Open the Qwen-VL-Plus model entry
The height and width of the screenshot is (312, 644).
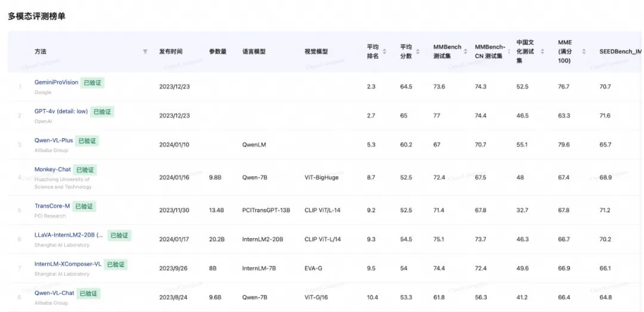coord(54,141)
